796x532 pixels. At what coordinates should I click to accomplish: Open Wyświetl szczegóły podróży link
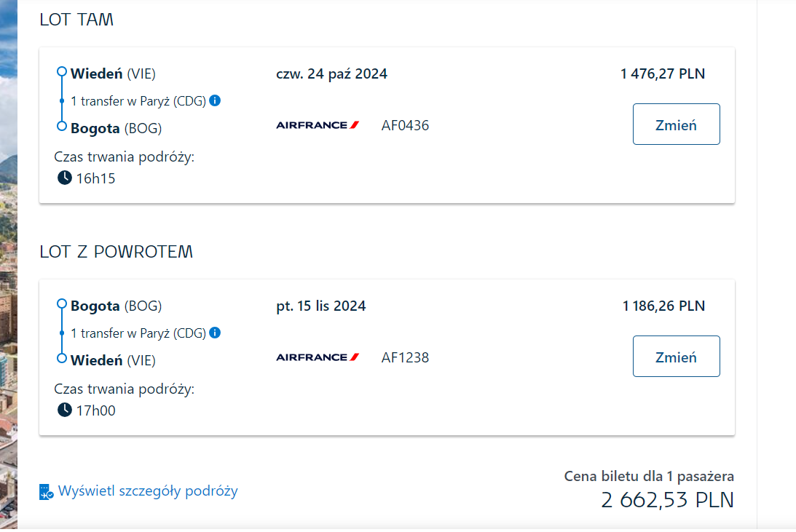148,491
